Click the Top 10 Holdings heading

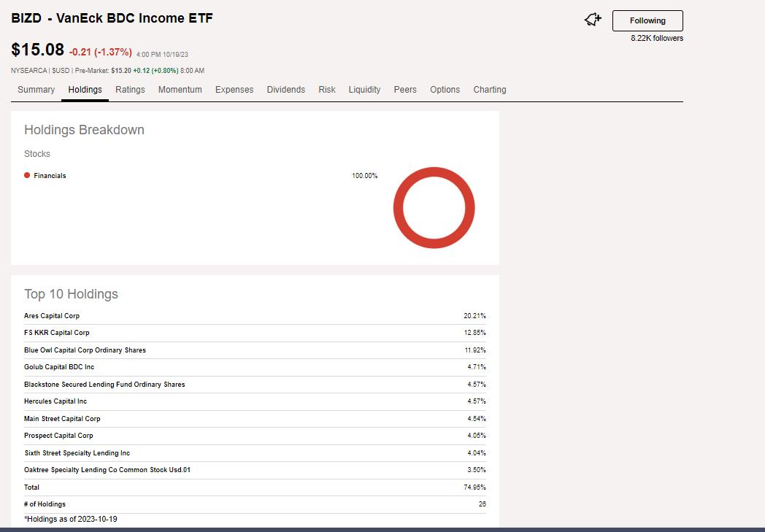72,294
